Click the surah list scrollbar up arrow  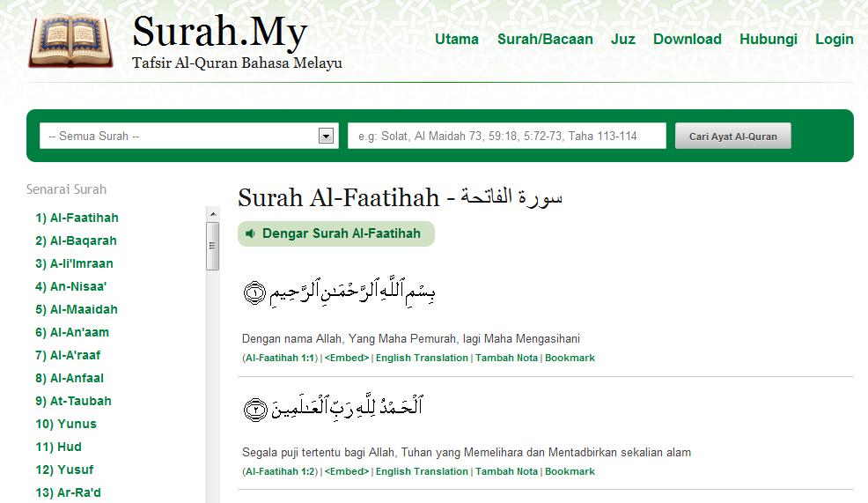tap(213, 214)
